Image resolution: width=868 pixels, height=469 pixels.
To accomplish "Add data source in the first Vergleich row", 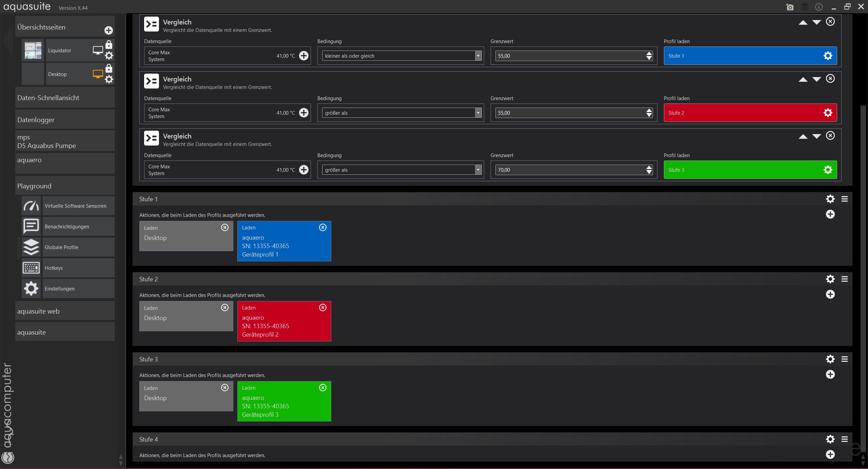I will [x=304, y=56].
